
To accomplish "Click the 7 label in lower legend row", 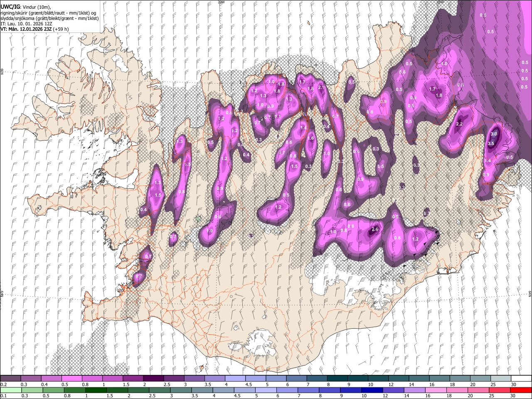I will (x=298, y=396).
